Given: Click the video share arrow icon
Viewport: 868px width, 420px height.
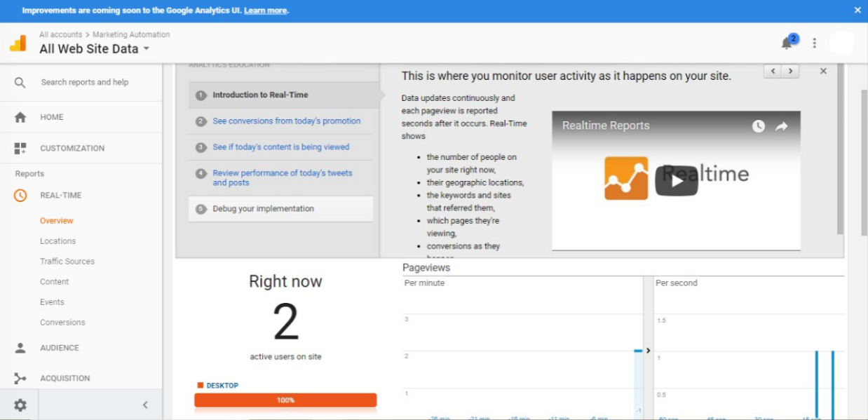Looking at the screenshot, I should click(782, 126).
